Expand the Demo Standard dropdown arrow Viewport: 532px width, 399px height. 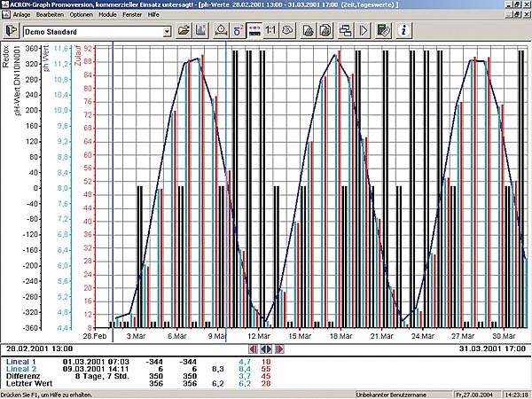pyautogui.click(x=166, y=31)
